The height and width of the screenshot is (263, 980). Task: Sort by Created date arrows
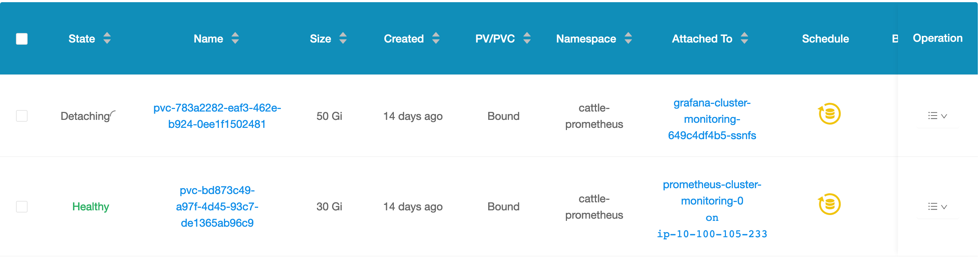[436, 39]
